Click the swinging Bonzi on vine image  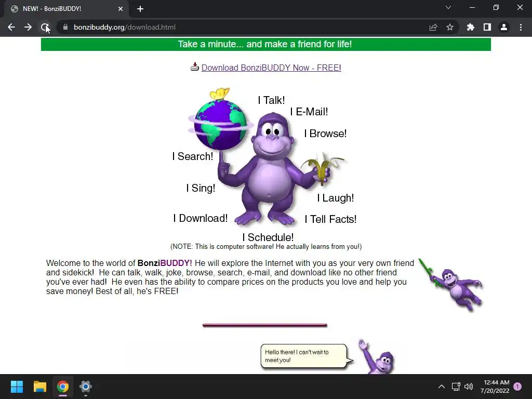pyautogui.click(x=451, y=285)
